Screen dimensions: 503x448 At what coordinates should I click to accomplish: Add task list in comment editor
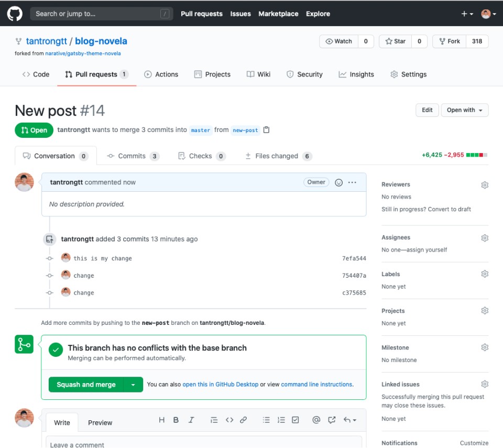point(296,420)
